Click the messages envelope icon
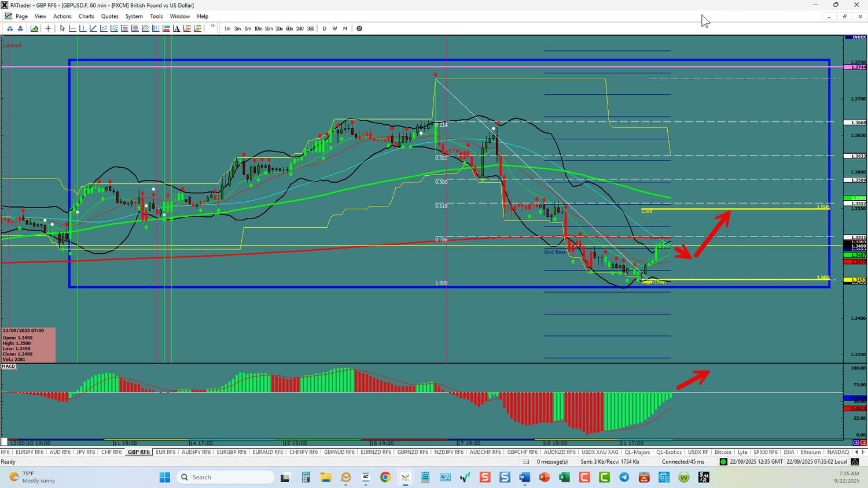 [x=526, y=461]
